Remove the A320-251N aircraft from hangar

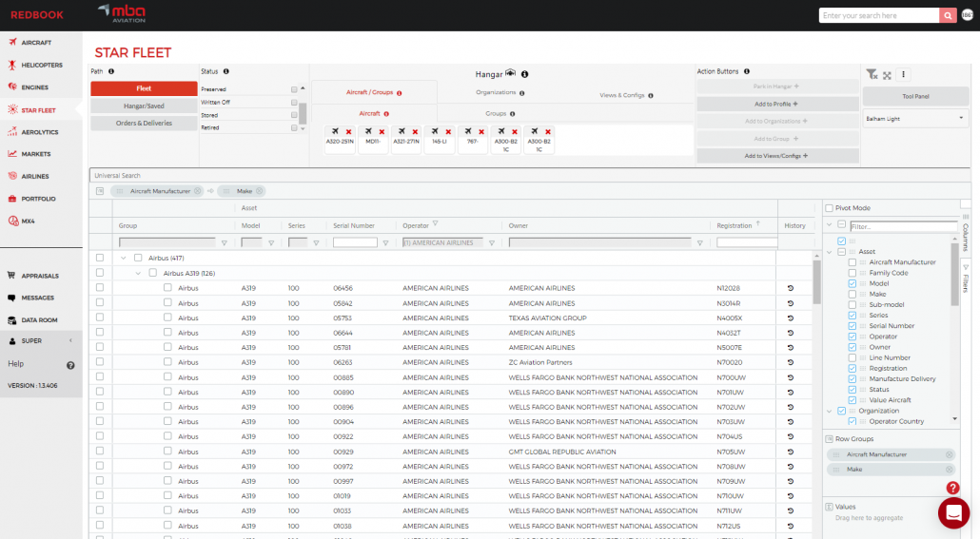pos(349,132)
